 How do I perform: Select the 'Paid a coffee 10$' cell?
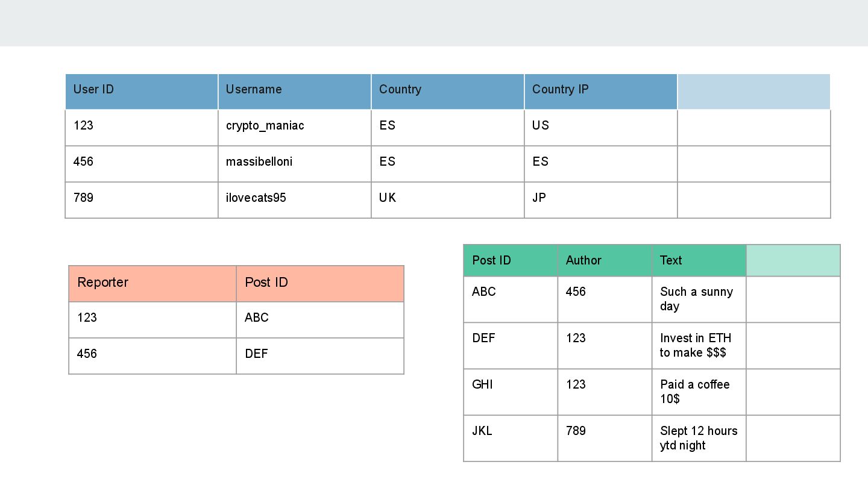point(699,392)
